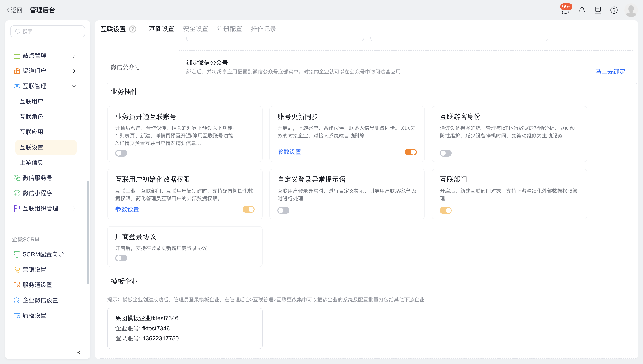Open the help question mark in the header

(x=614, y=10)
